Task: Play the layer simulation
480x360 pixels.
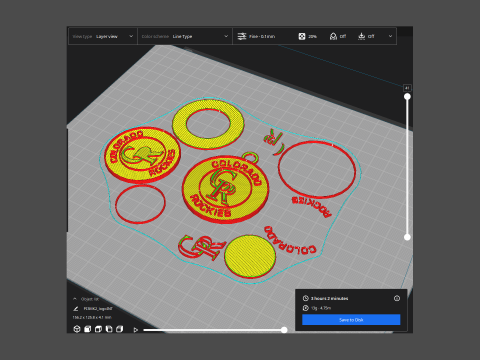Action: 135,330
